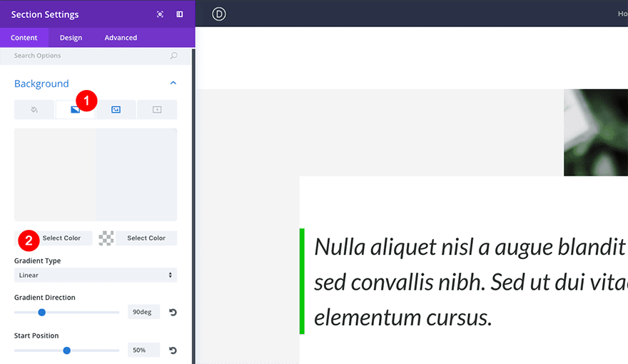Click the search magnifier icon
Screen dimensions: 628x364
(x=173, y=56)
